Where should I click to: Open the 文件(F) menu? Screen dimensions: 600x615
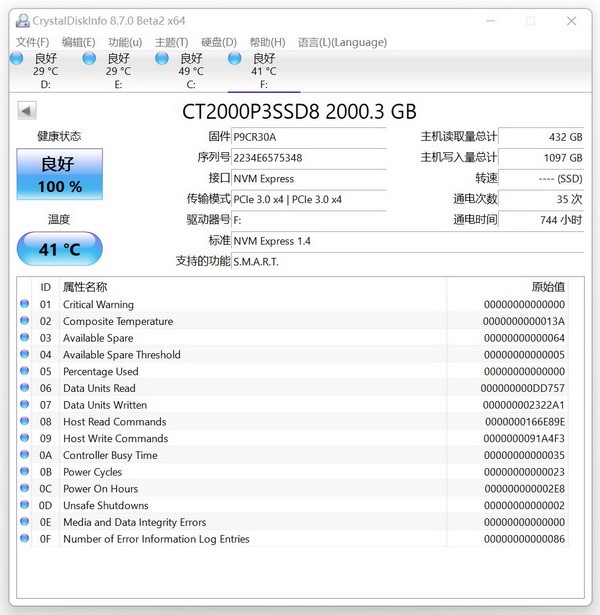pos(32,42)
